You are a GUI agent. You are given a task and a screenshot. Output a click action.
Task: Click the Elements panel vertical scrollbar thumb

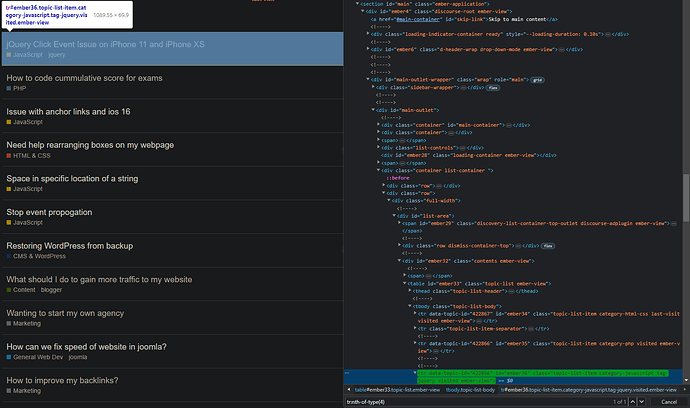(x=686, y=197)
